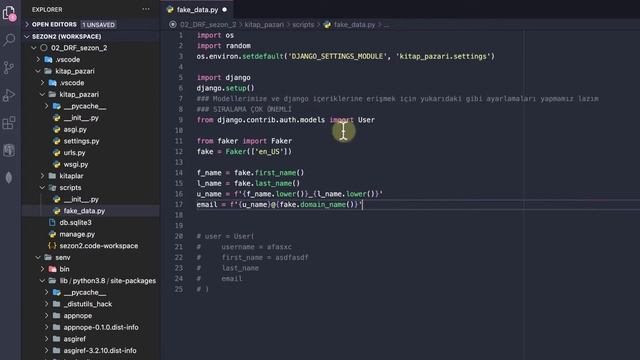Click commented line '# user = User('

pyautogui.click(x=225, y=236)
